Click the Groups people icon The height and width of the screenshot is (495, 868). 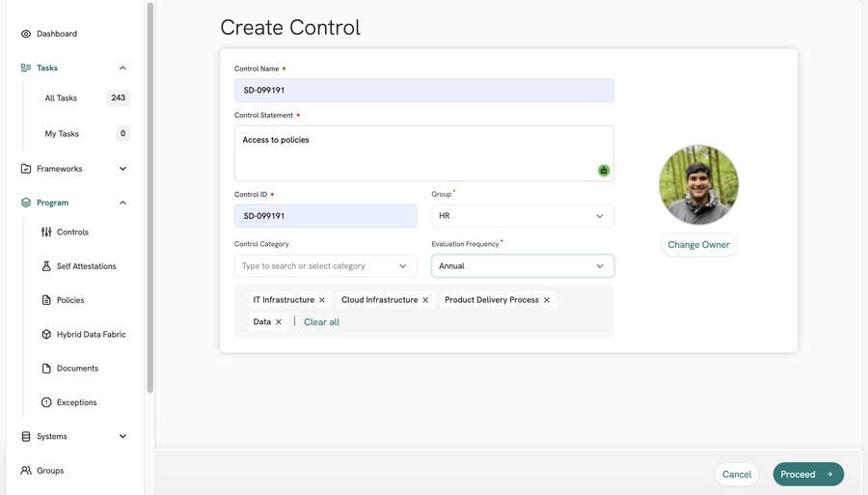[25, 471]
